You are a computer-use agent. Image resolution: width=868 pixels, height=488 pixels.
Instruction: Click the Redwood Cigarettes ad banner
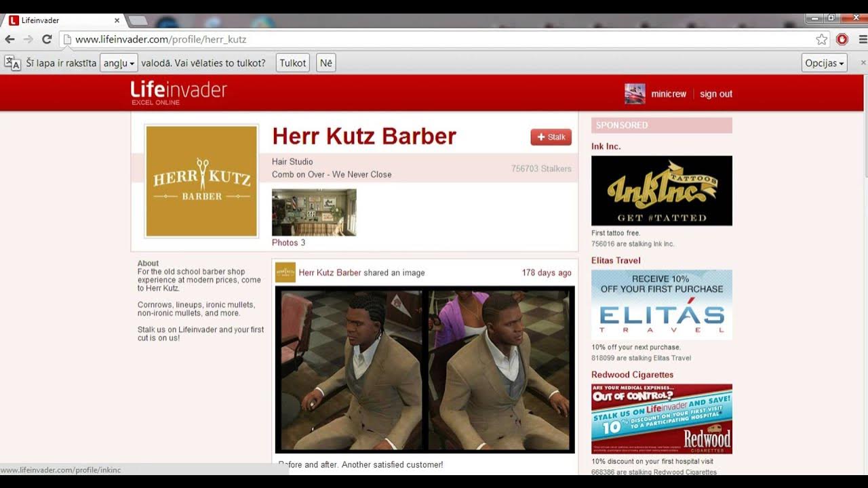click(662, 419)
